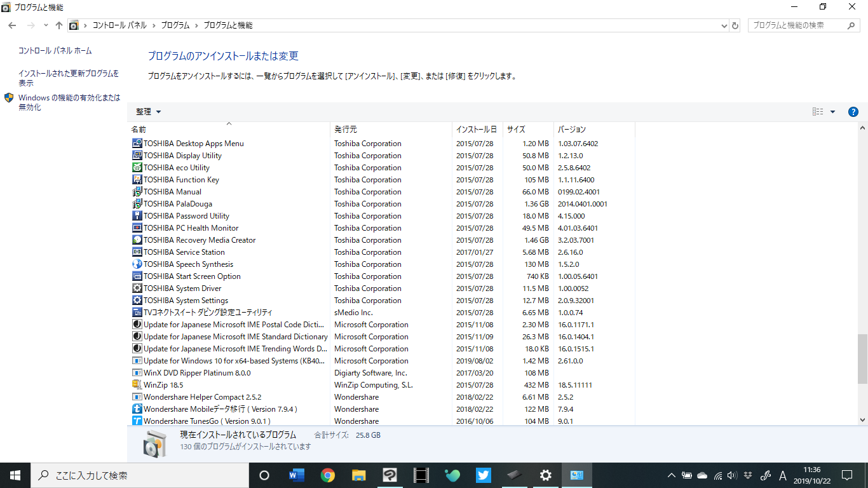The width and height of the screenshot is (868, 488).
Task: Open Twitter app in the taskbar
Action: point(483,475)
